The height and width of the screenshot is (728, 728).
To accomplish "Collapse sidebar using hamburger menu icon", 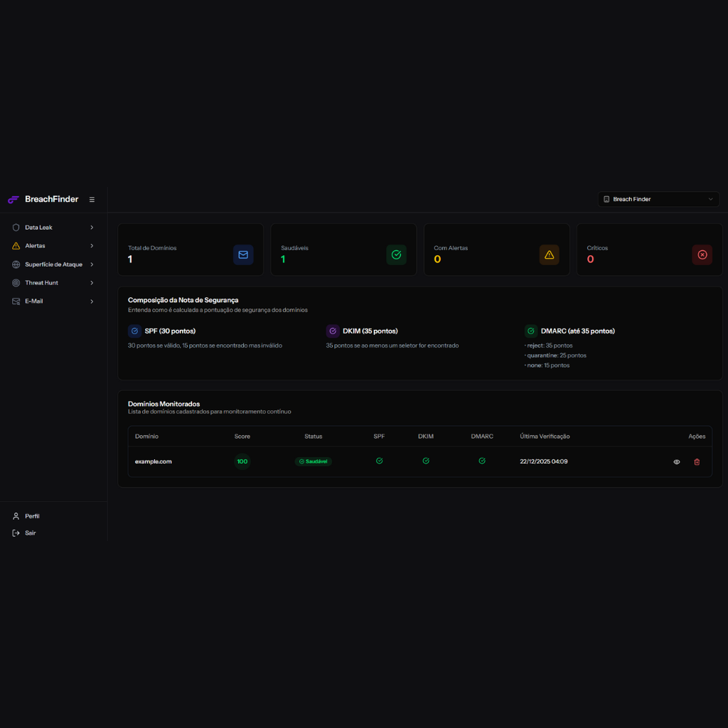I will tap(92, 200).
